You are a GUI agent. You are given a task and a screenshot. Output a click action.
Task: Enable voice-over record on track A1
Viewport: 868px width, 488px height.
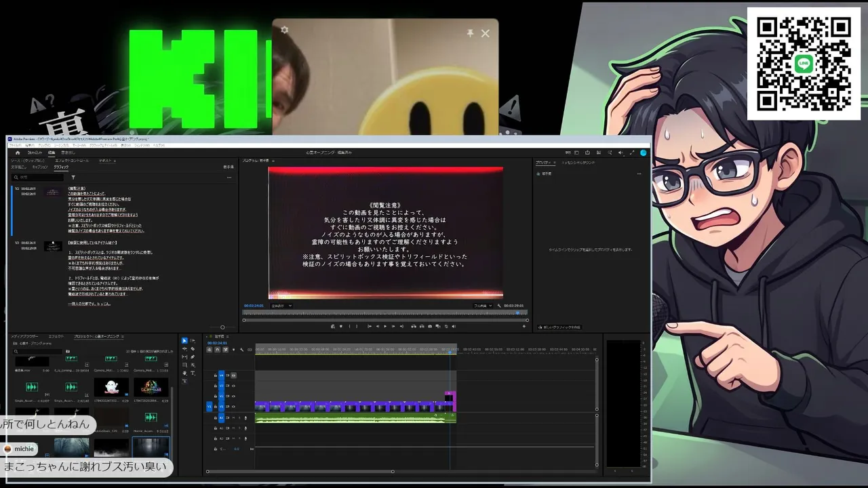[245, 418]
